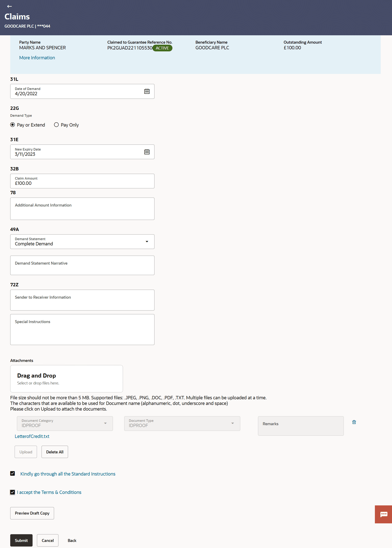Toggle the Standard Instructions checkbox

[13, 474]
